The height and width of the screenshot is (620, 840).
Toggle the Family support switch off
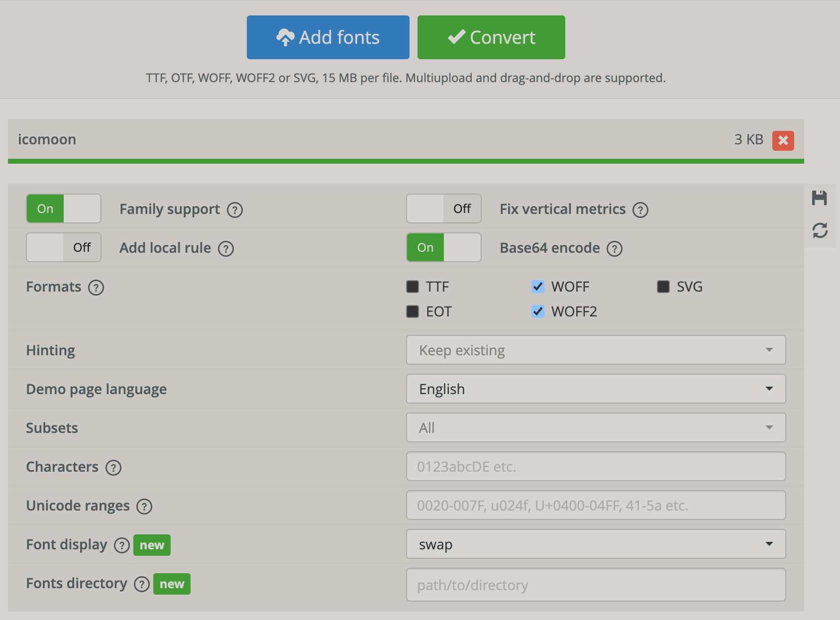point(64,208)
